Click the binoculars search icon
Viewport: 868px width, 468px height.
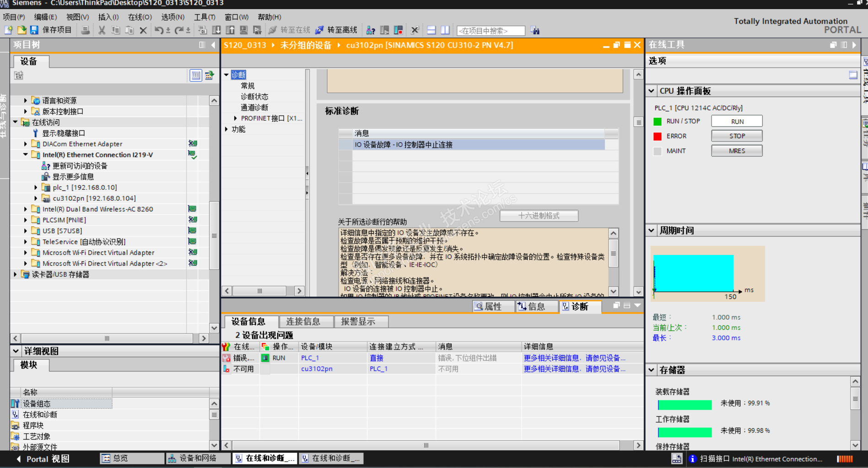[535, 30]
